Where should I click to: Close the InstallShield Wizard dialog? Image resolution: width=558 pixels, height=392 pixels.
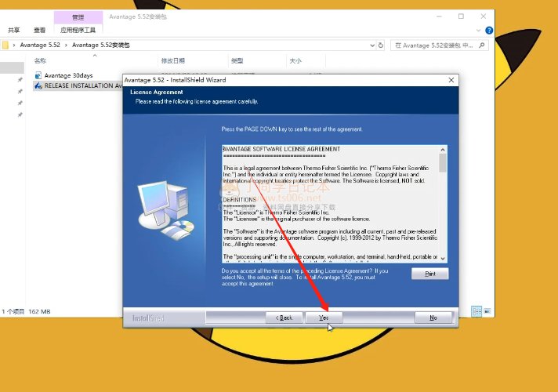(451, 80)
